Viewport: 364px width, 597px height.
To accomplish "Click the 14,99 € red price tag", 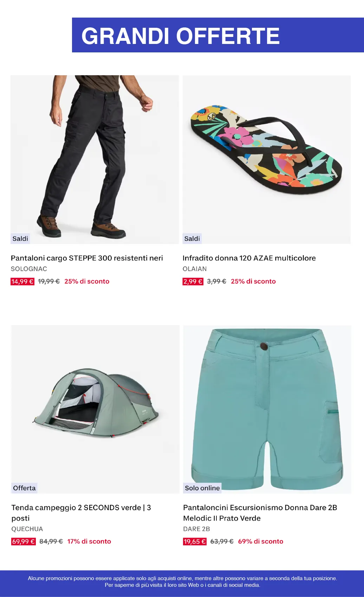I will pyautogui.click(x=22, y=281).
